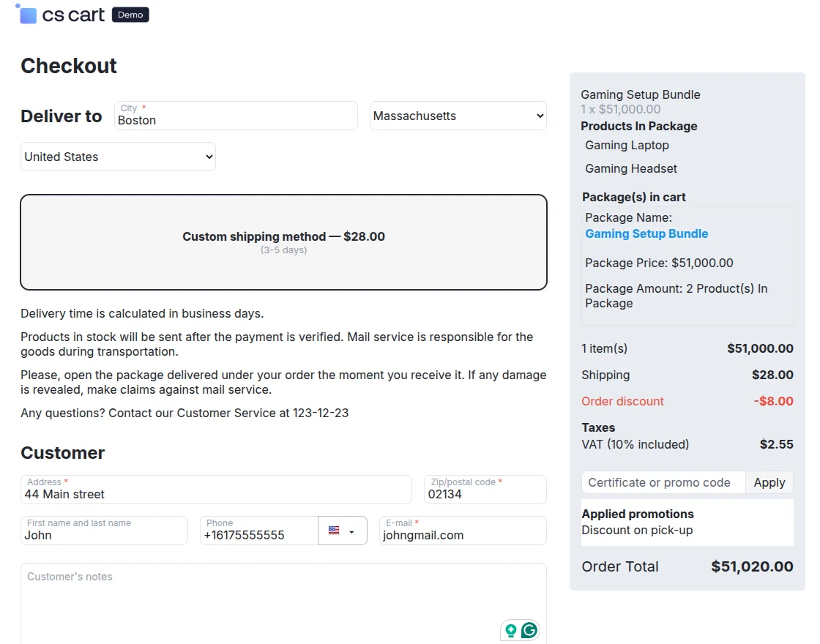Click the Order discount -$8.00 amount
This screenshot has width=820, height=644.
(x=773, y=401)
